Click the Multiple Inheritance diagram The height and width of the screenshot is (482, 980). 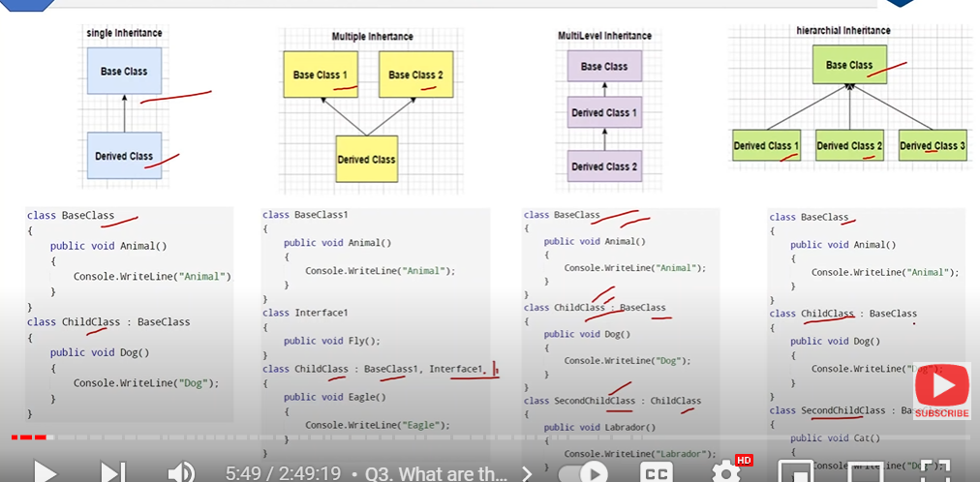pyautogui.click(x=366, y=106)
